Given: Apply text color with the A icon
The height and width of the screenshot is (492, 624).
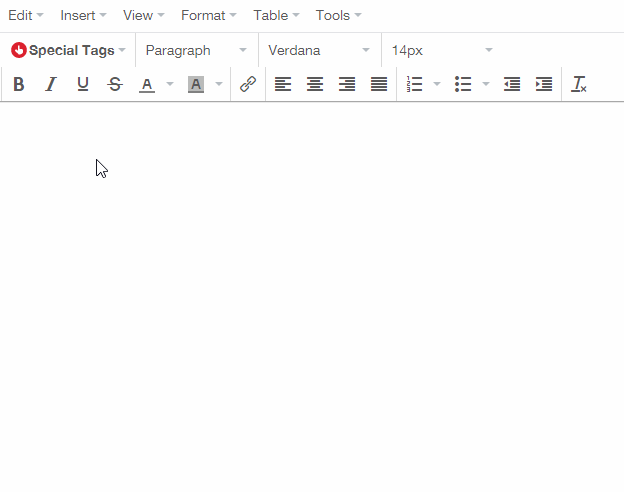Looking at the screenshot, I should (x=147, y=84).
